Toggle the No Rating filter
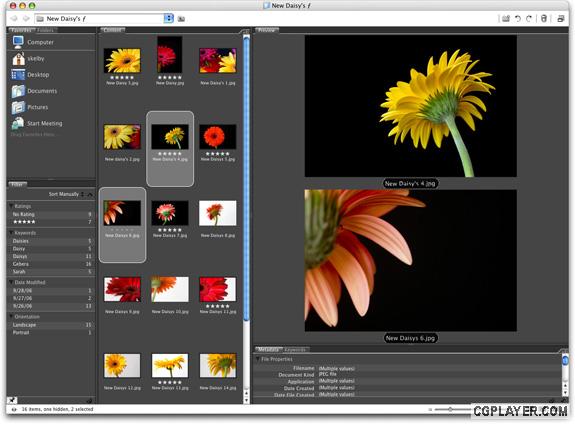Screen dimensions: 575x424 (x=51, y=214)
